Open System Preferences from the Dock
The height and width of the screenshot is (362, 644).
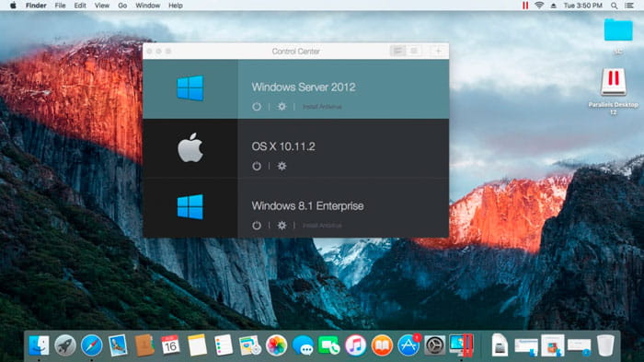click(x=434, y=344)
